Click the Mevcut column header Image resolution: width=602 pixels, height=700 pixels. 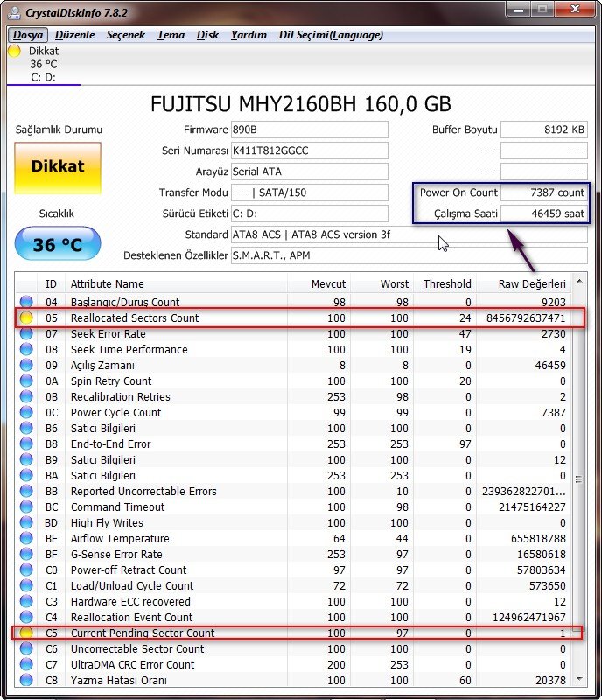pos(318,283)
